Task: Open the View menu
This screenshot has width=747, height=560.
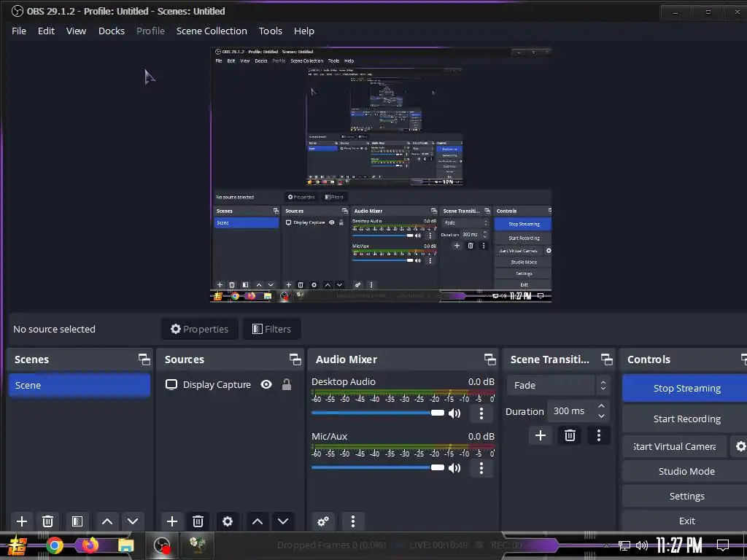Action: (x=76, y=31)
